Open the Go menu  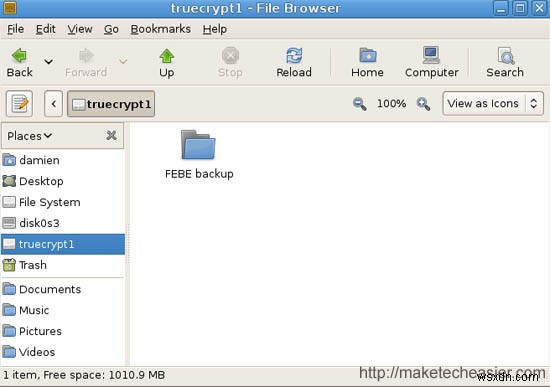[x=111, y=29]
